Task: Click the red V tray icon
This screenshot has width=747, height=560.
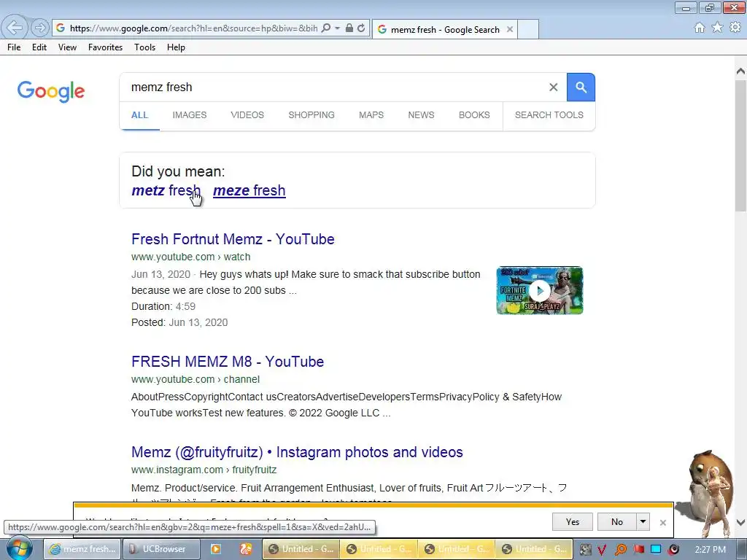Action: point(602,550)
